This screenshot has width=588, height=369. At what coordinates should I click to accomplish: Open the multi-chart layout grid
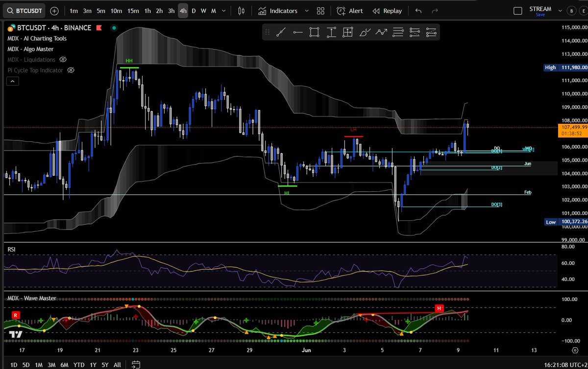[x=321, y=11]
